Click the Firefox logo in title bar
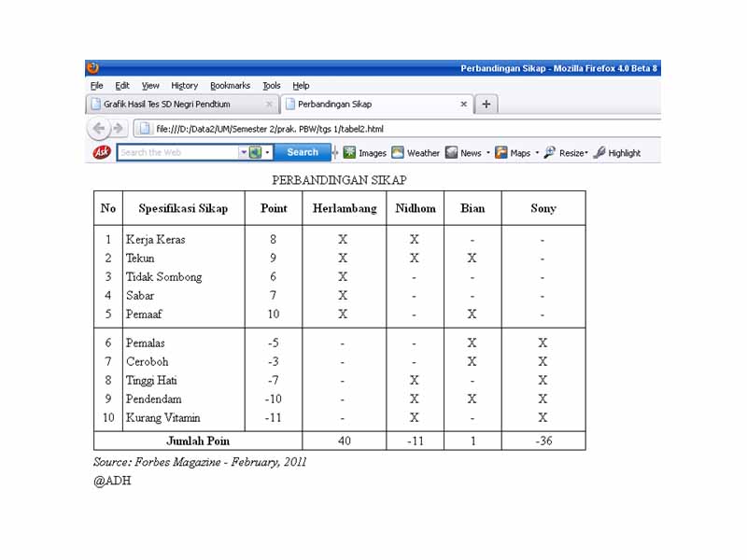Image resolution: width=747 pixels, height=560 pixels. tap(92, 67)
